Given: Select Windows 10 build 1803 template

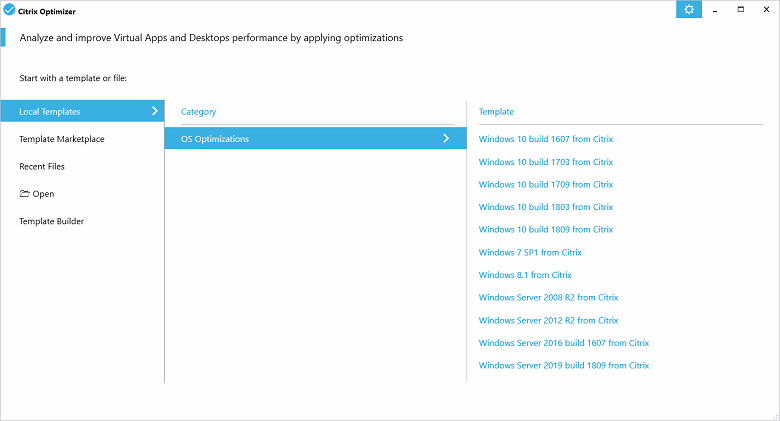Looking at the screenshot, I should [x=546, y=207].
